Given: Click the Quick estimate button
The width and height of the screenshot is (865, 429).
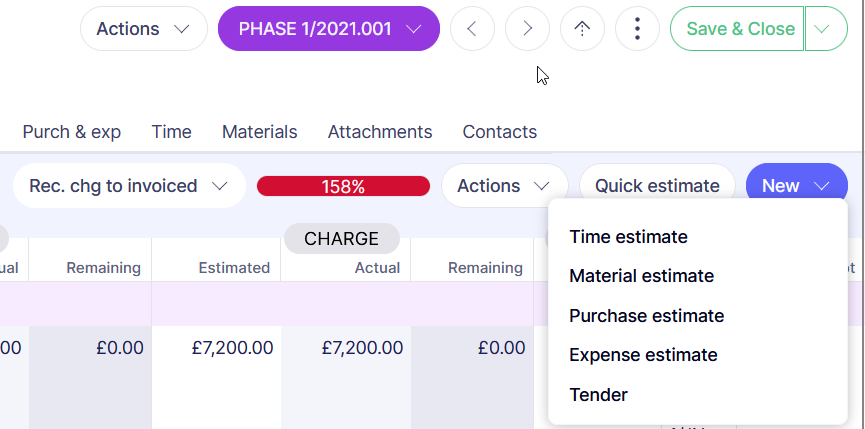Looking at the screenshot, I should (657, 186).
